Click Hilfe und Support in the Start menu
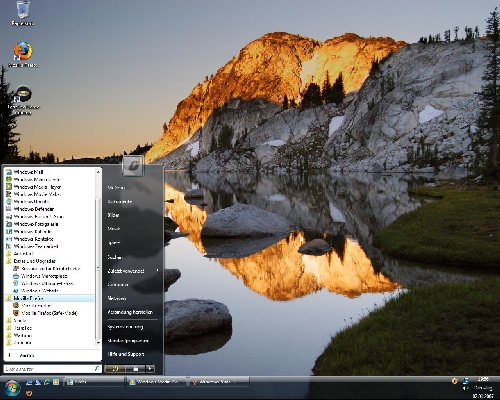The height and width of the screenshot is (400, 500). click(x=126, y=354)
